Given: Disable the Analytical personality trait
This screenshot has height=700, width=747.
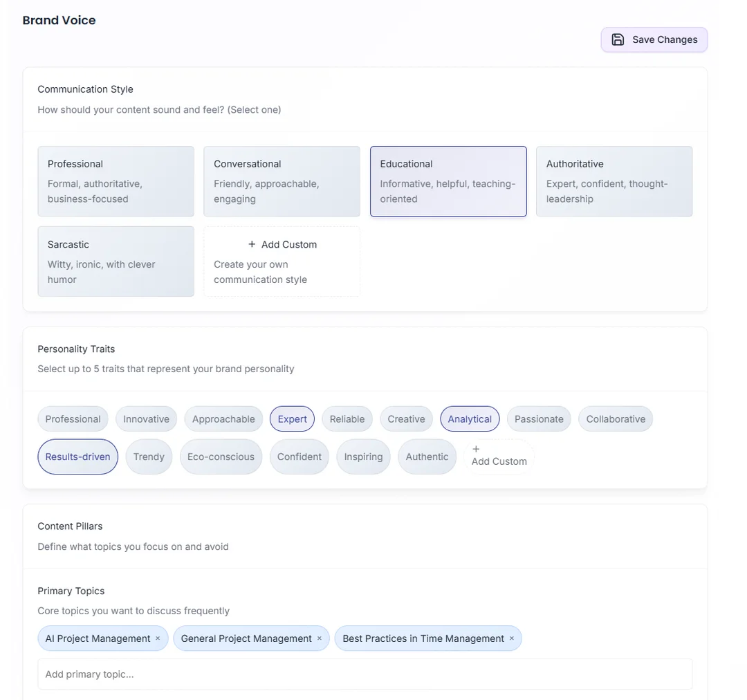Looking at the screenshot, I should pos(470,418).
